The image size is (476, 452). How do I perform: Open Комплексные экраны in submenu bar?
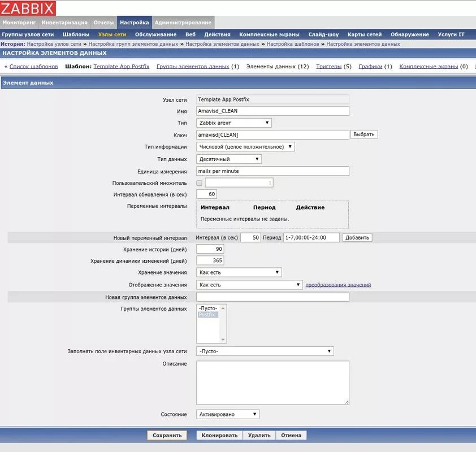(x=269, y=34)
